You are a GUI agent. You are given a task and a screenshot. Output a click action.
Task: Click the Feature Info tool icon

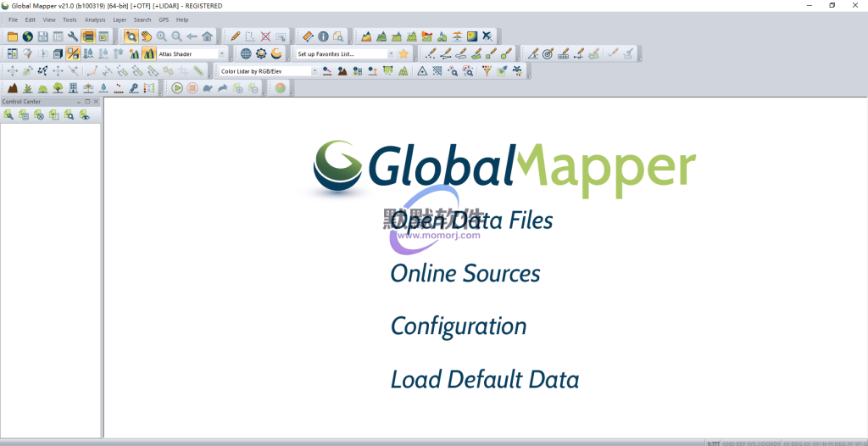point(323,36)
